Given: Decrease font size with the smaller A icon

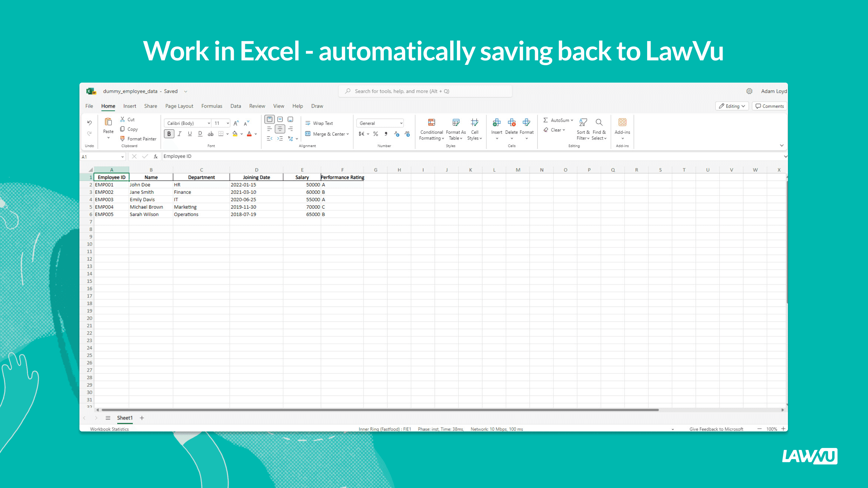Looking at the screenshot, I should [x=247, y=123].
